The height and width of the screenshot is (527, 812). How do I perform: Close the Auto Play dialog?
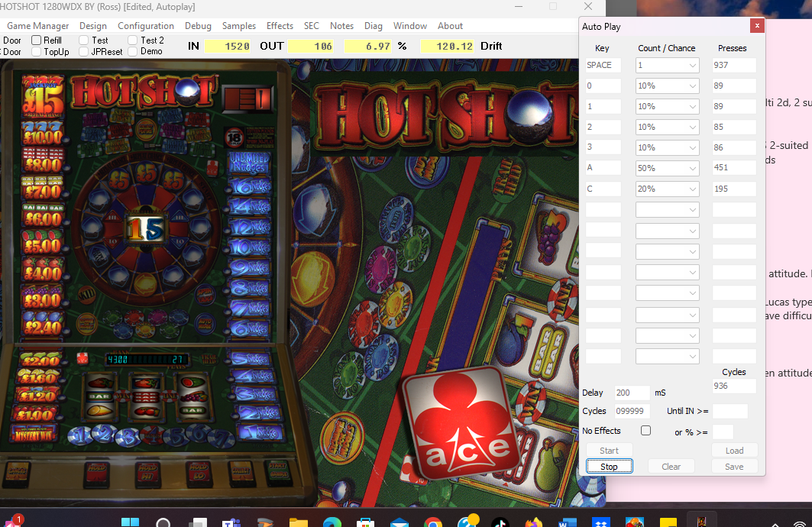pos(756,25)
